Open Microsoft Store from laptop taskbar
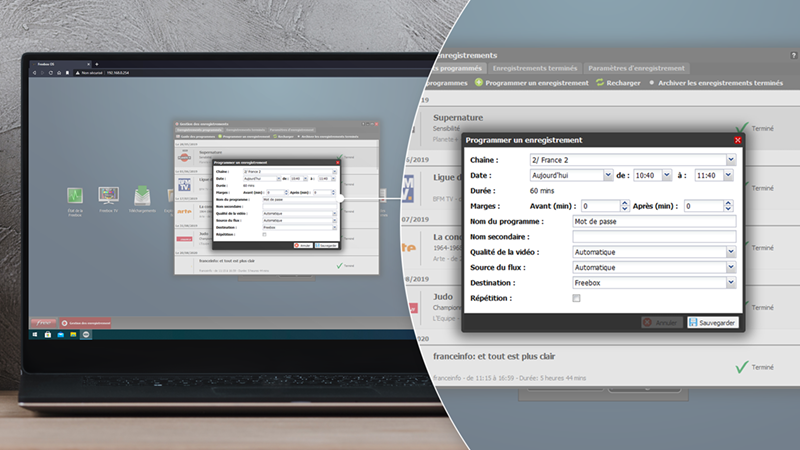800x450 pixels. click(x=47, y=335)
